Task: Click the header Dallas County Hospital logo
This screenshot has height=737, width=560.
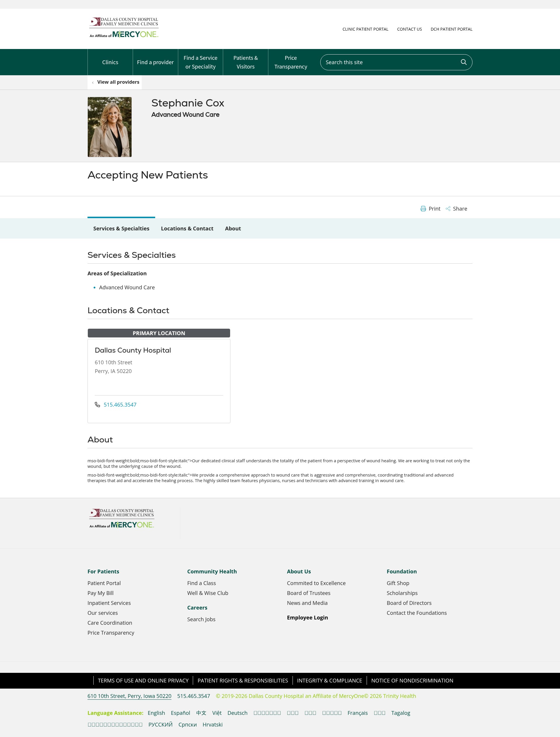Action: tap(124, 28)
